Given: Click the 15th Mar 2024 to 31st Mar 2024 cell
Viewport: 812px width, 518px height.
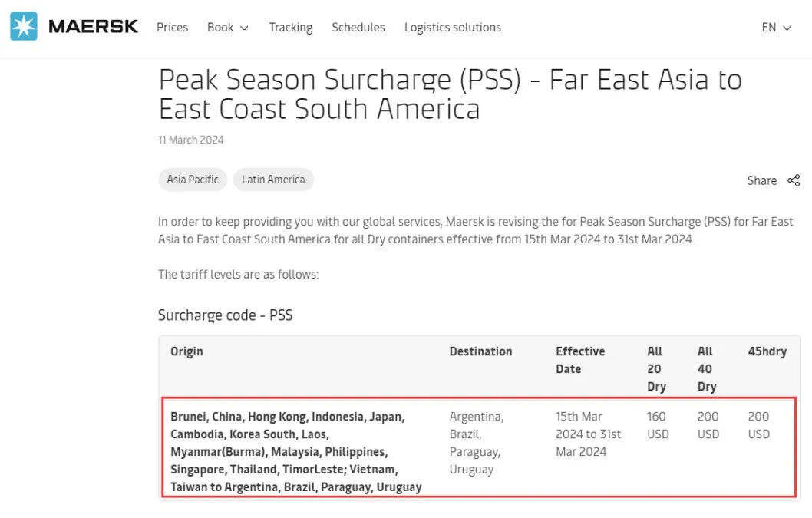Looking at the screenshot, I should (x=589, y=434).
